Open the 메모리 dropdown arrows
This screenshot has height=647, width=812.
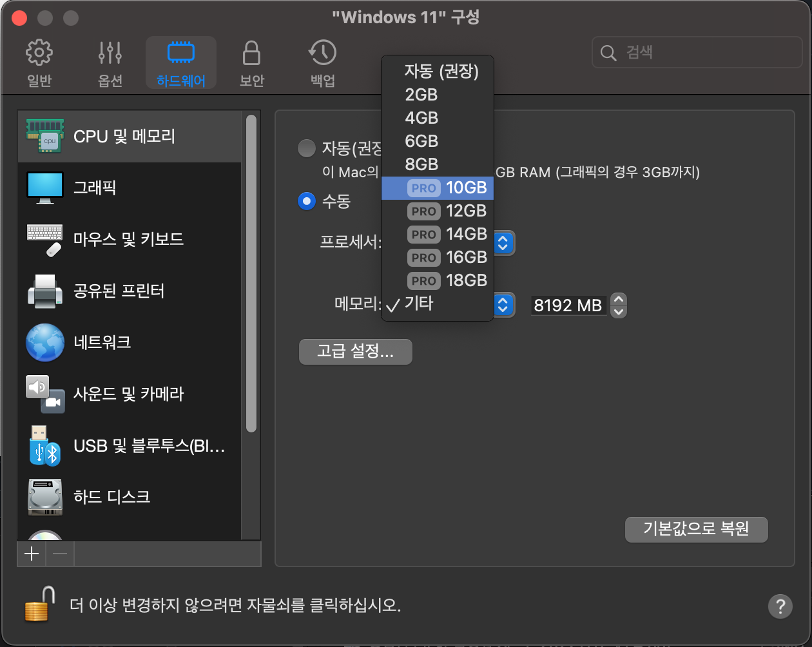tap(504, 305)
